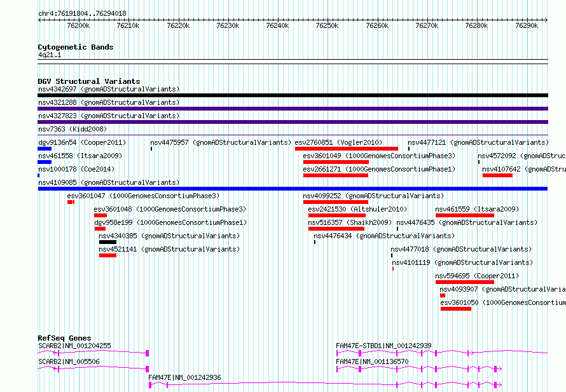566x392 pixels.
Task: Click the 76240k ruler tick label
Action: point(277,25)
